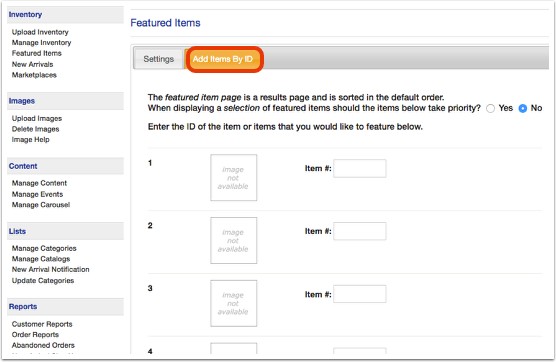Go to Manage Content
556x362 pixels.
tap(39, 183)
